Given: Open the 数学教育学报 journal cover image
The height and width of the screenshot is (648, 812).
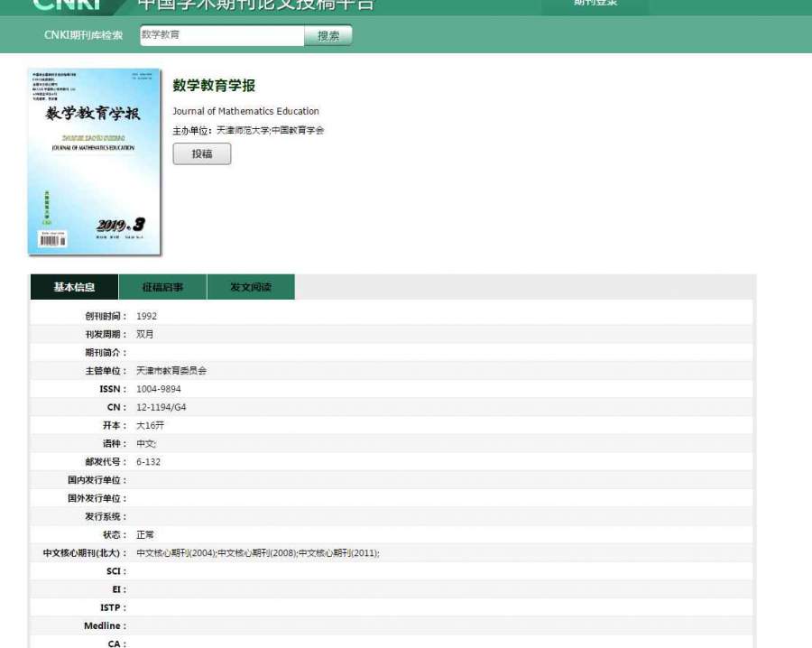Looking at the screenshot, I should click(94, 162).
